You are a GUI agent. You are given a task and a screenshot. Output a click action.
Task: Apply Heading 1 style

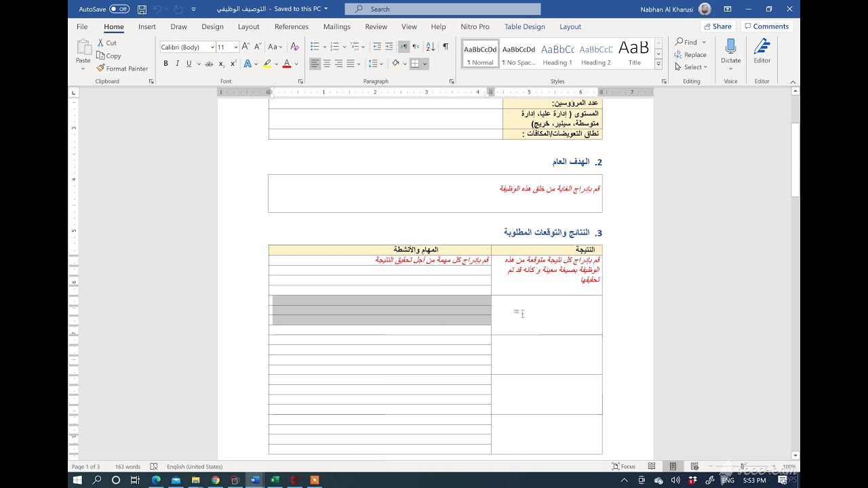click(x=557, y=54)
